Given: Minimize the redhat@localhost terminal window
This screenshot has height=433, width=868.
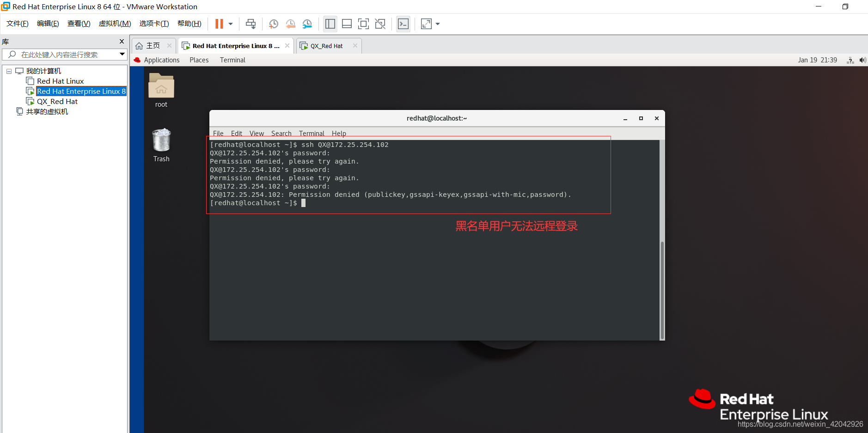Looking at the screenshot, I should point(625,119).
